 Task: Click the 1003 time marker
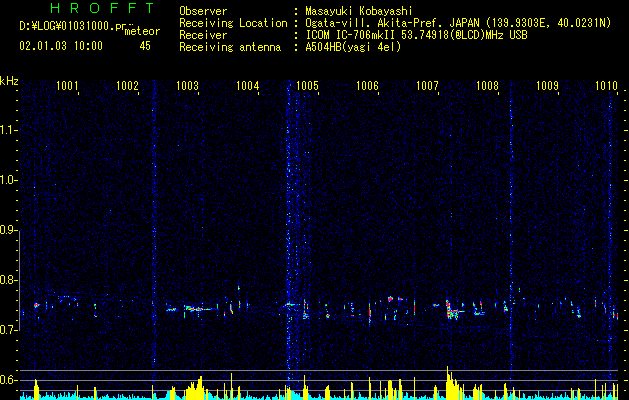(187, 86)
